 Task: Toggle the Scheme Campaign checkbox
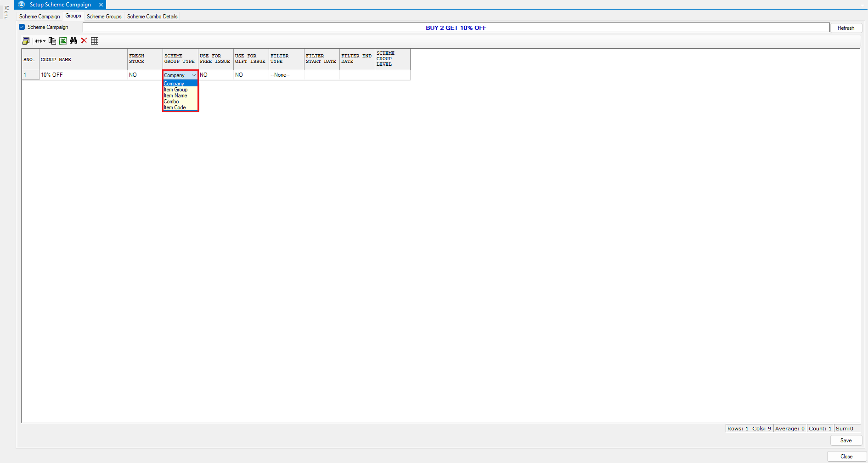point(22,27)
